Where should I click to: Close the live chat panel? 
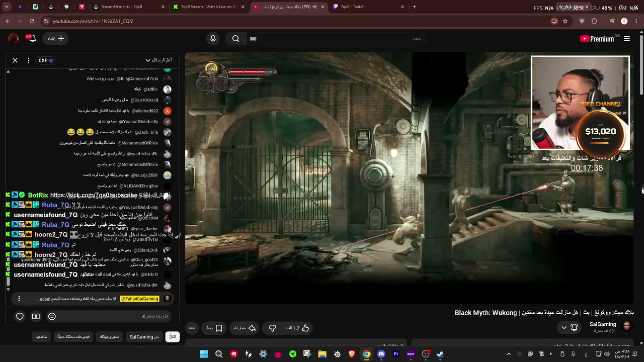tap(15, 60)
